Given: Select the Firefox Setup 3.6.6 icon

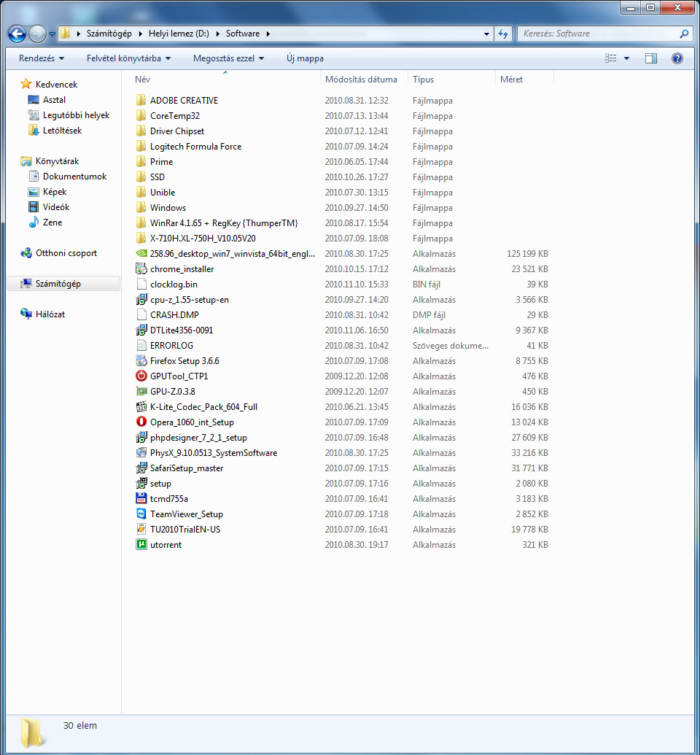Looking at the screenshot, I should [141, 360].
